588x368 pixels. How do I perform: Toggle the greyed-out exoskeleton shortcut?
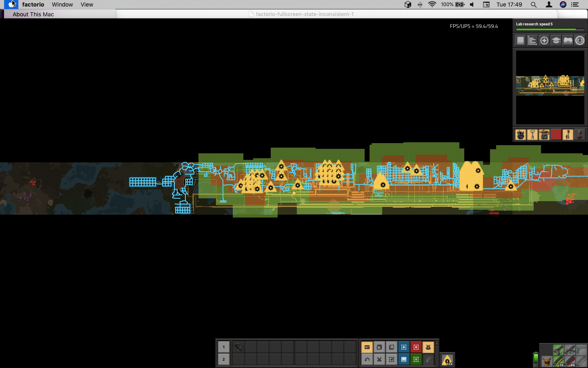pos(428,359)
